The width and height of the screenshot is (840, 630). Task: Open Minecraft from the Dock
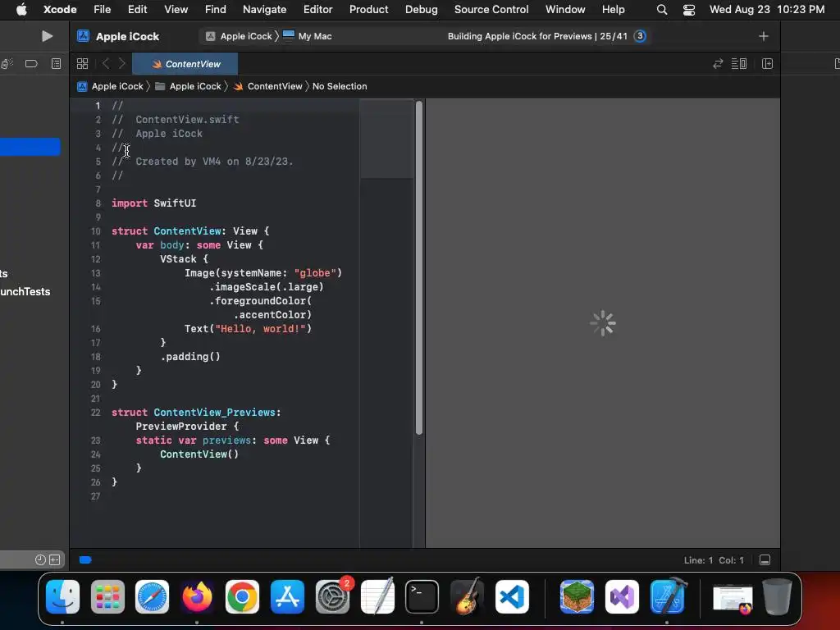[577, 597]
